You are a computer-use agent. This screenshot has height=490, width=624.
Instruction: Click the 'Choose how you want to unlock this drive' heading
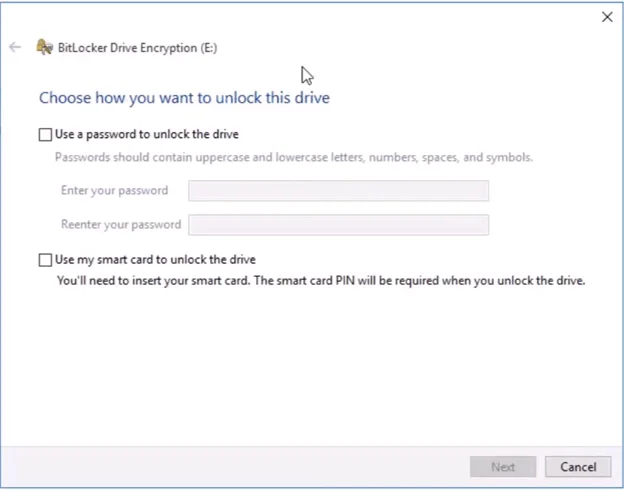[x=184, y=98]
